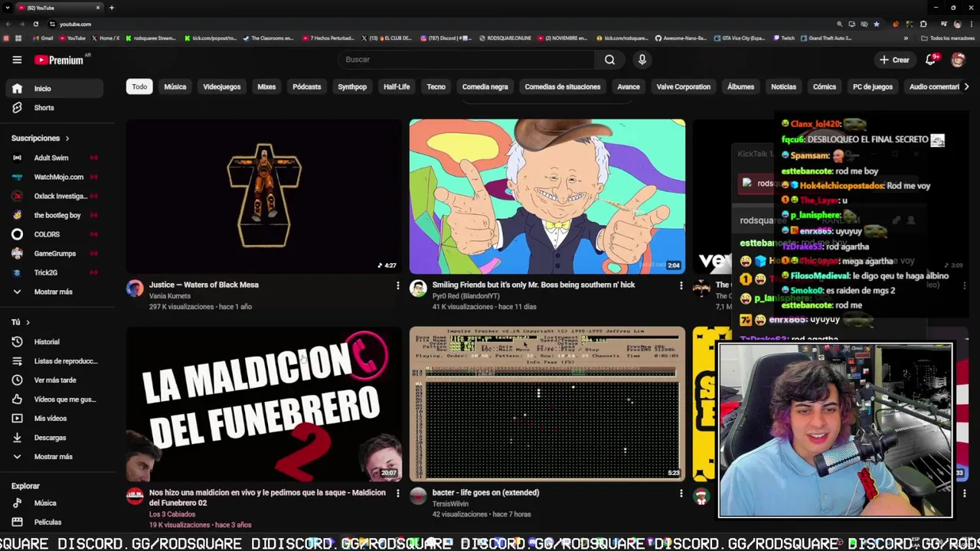Bookmark page with star icon

tap(877, 24)
